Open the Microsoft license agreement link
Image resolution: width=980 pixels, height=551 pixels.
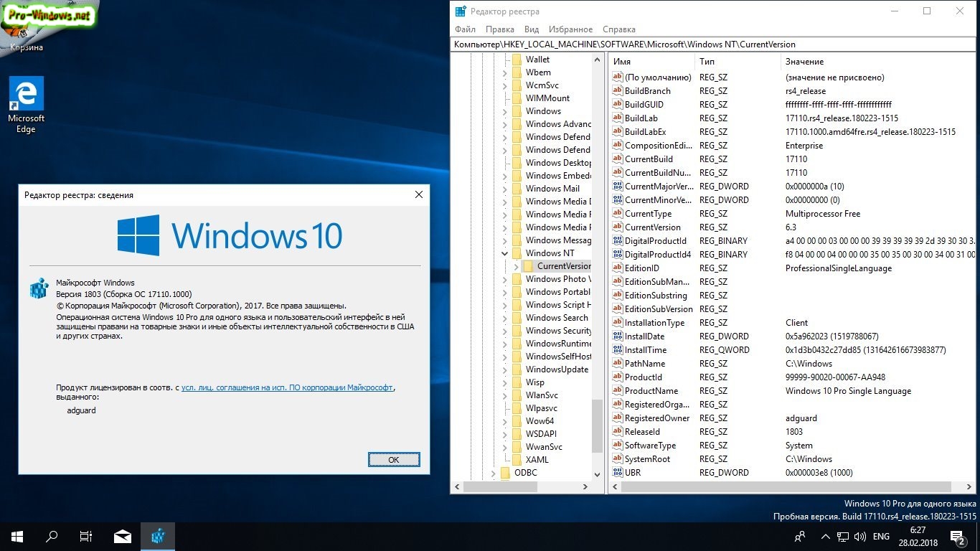tap(287, 387)
